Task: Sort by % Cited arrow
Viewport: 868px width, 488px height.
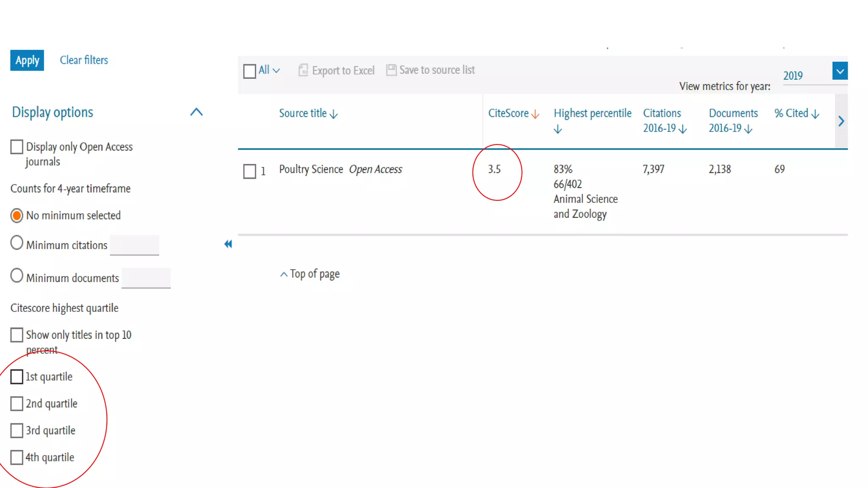Action: point(815,114)
